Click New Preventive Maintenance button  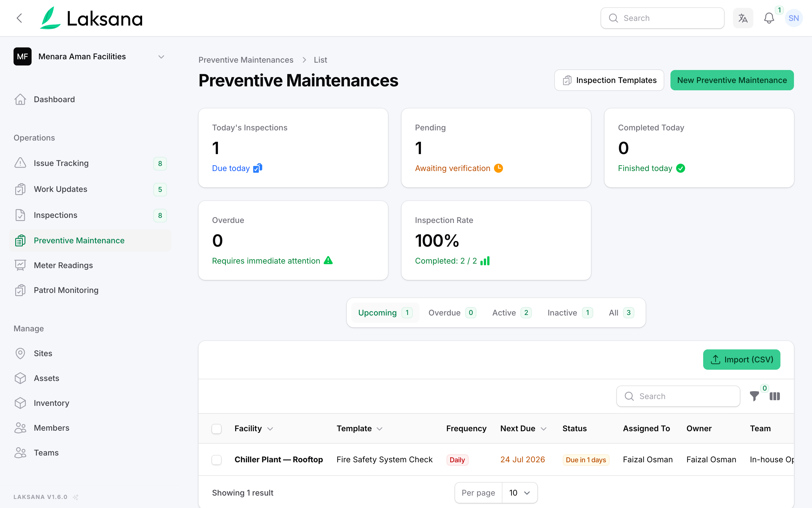732,80
